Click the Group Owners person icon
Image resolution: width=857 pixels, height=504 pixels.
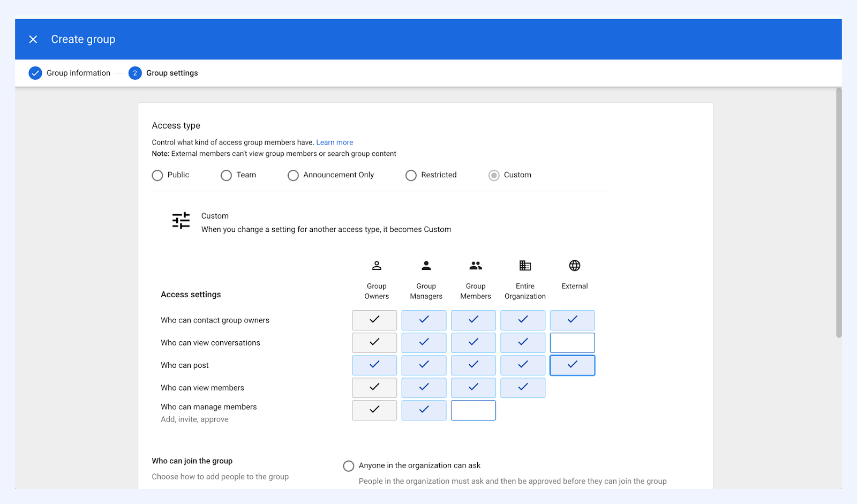tap(377, 265)
